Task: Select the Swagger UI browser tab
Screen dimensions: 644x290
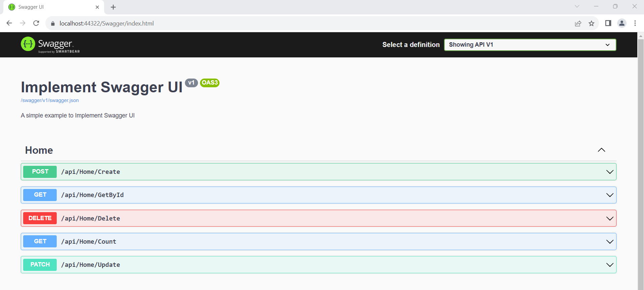Action: coord(54,7)
